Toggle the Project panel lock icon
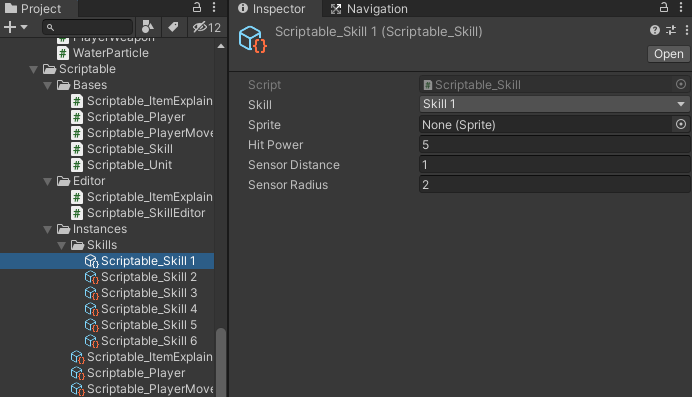Screen dimensions: 692x397 pos(197,7)
